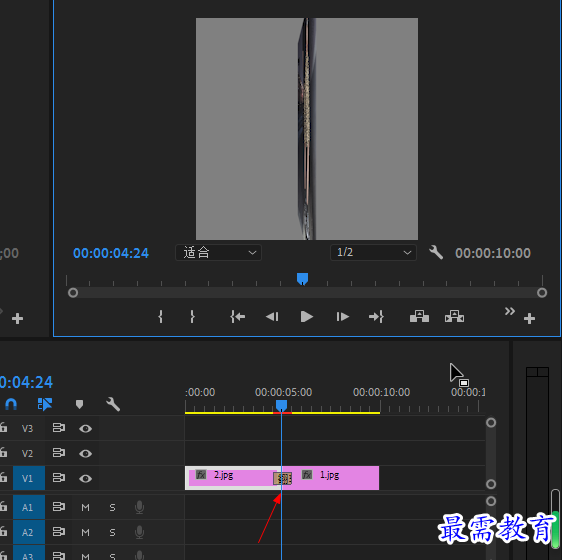The width and height of the screenshot is (562, 560).
Task: Add marker in timeline
Action: click(79, 404)
